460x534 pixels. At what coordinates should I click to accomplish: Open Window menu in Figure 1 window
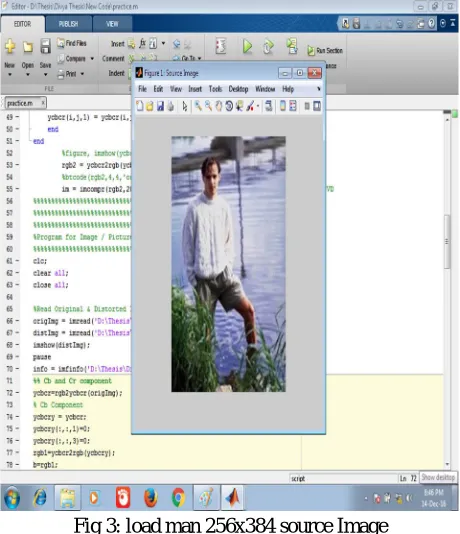point(265,89)
